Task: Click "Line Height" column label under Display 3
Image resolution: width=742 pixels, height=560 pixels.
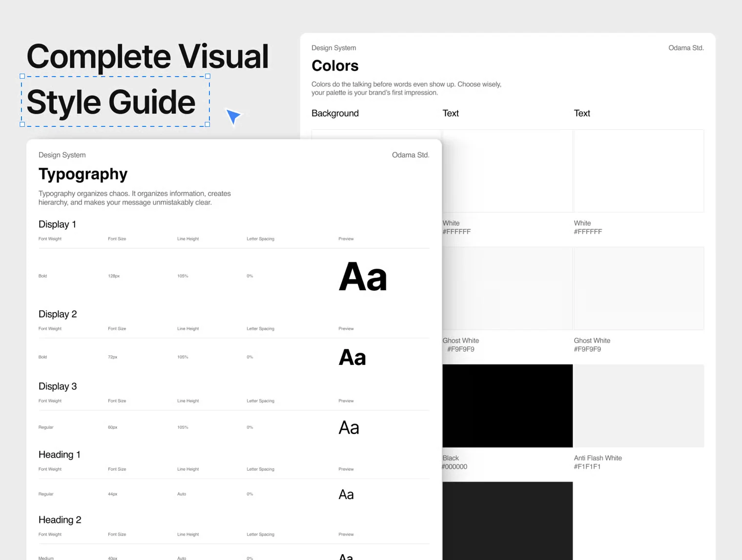Action: 188,401
